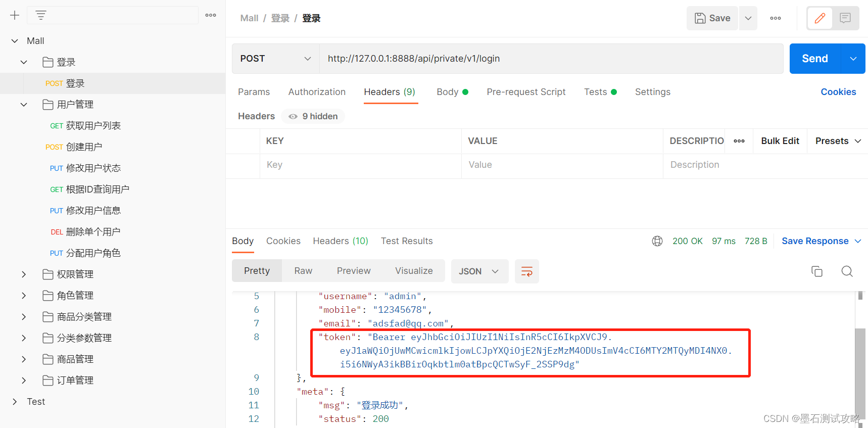Copy the response body with the copy icon

coord(816,271)
